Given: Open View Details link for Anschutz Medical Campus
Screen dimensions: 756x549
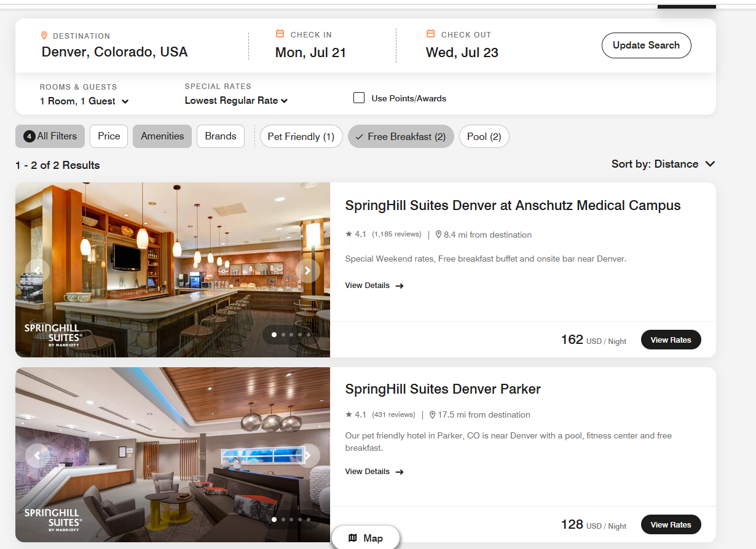Looking at the screenshot, I should pyautogui.click(x=374, y=286).
